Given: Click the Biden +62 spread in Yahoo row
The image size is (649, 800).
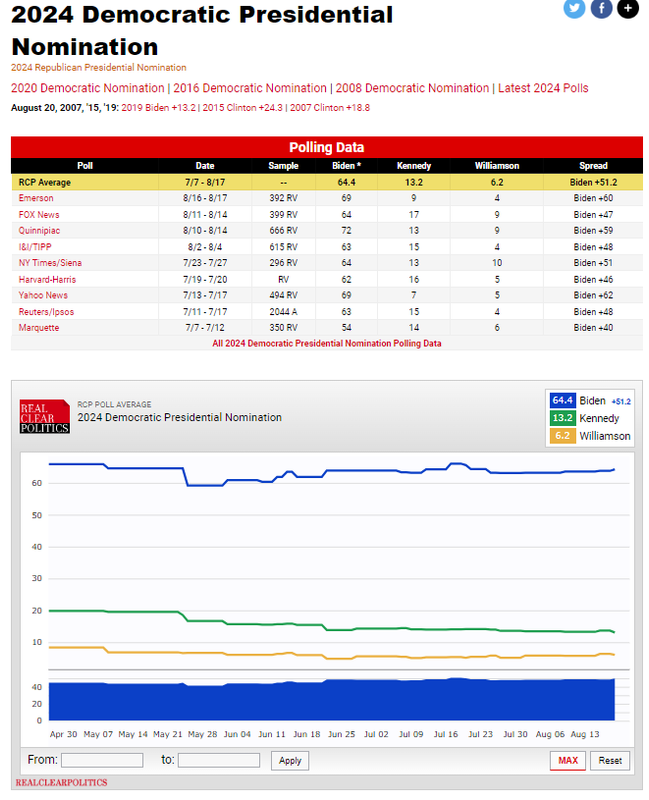Looking at the screenshot, I should 593,295.
